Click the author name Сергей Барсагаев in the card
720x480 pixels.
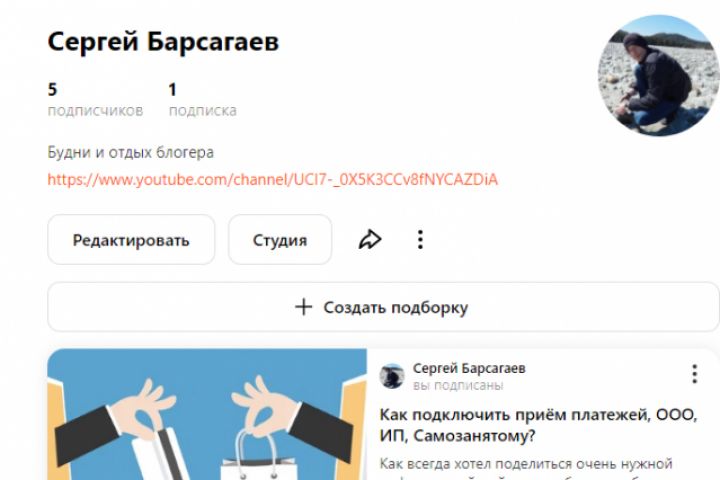point(469,368)
